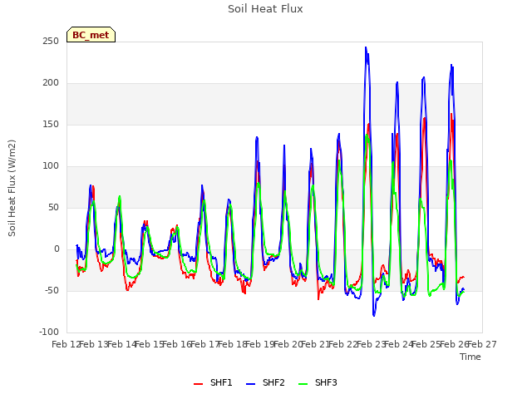Click the highest blue SHF2 peak near Feb 23
The width and height of the screenshot is (532, 399).
366,47
